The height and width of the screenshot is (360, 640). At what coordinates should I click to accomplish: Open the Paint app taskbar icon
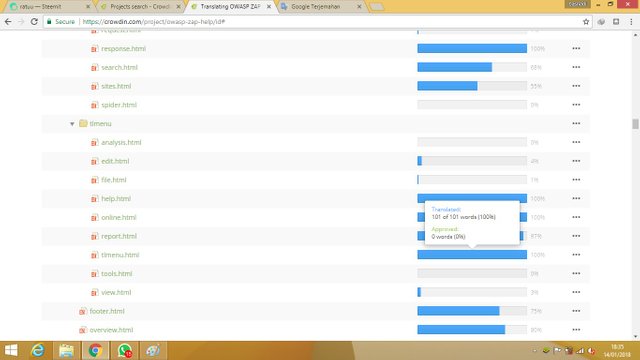coord(153,351)
